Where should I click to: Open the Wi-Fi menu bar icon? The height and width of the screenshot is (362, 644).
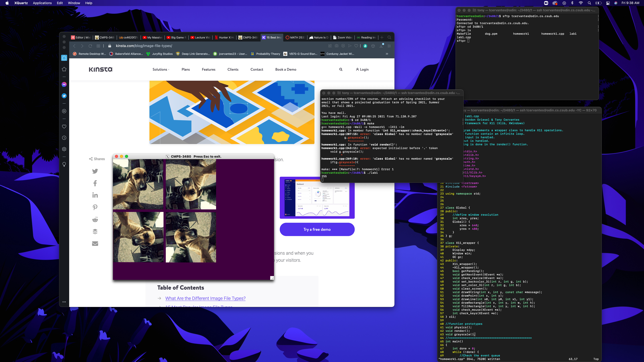point(581,3)
